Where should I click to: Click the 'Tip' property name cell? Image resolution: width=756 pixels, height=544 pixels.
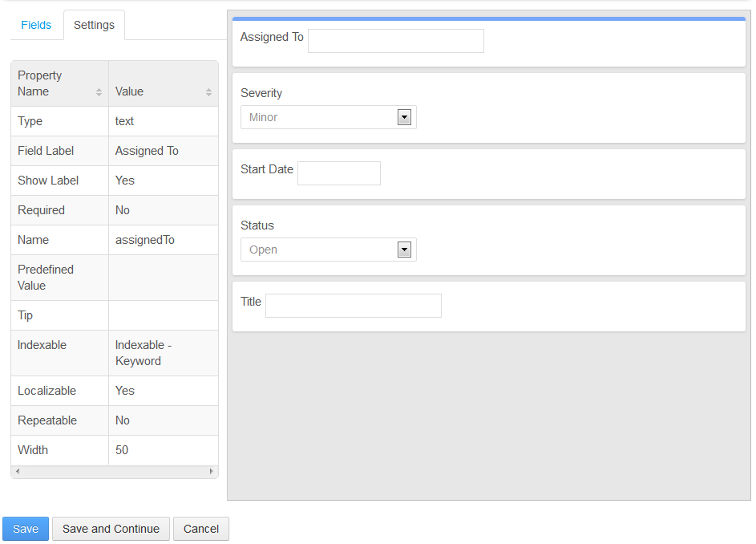60,315
